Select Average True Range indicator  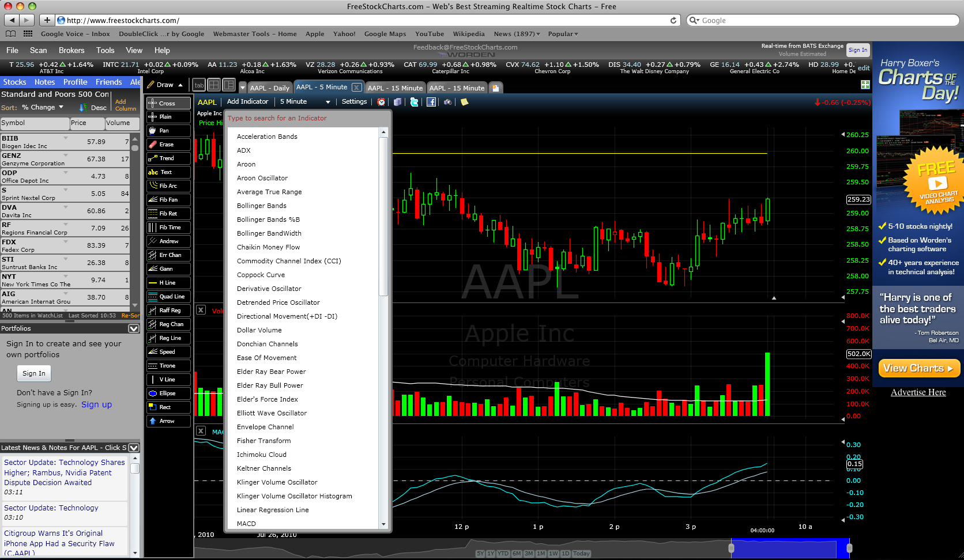coord(269,192)
